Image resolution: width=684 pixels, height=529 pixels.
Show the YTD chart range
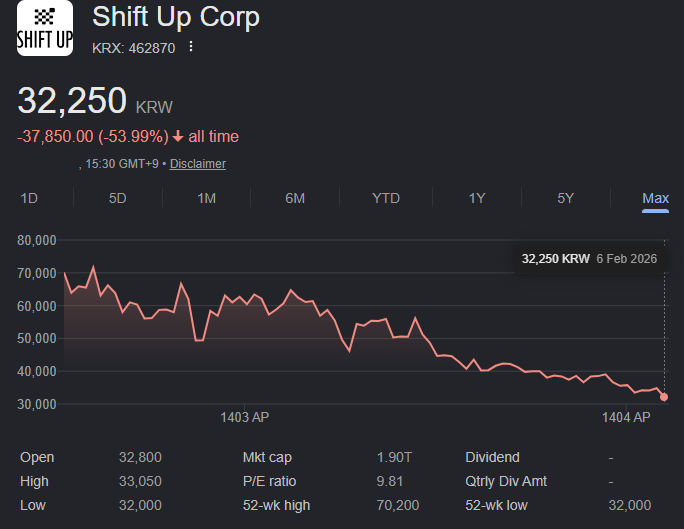pos(386,198)
